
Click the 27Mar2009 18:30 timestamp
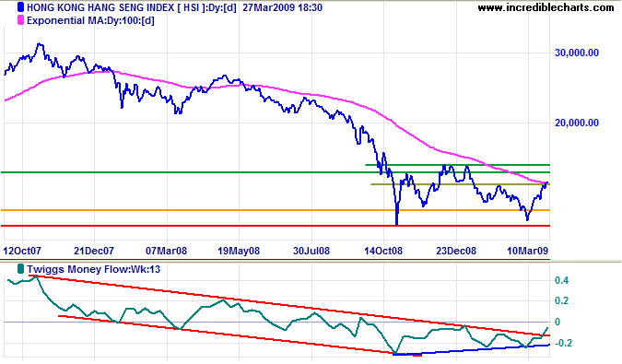283,7
